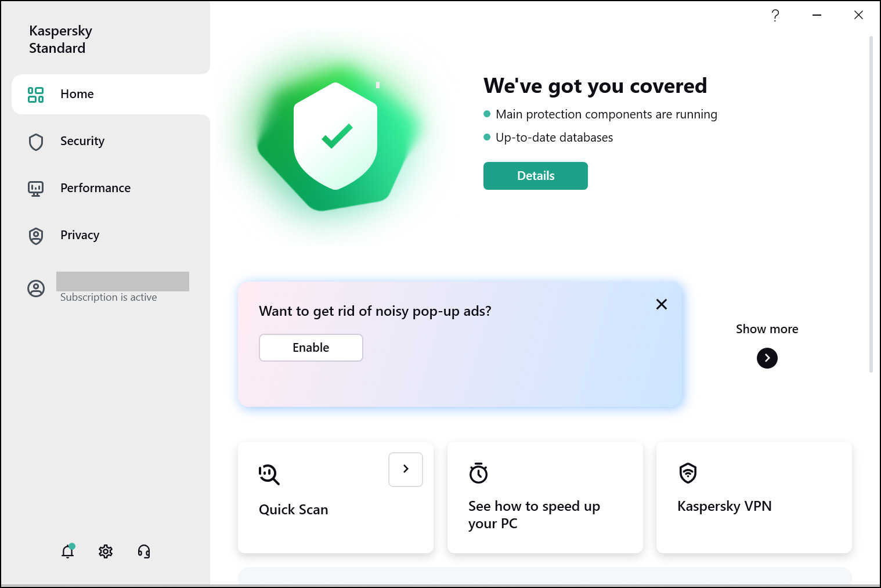Click the support headset icon
Viewport: 881px width, 588px height.
(x=144, y=551)
